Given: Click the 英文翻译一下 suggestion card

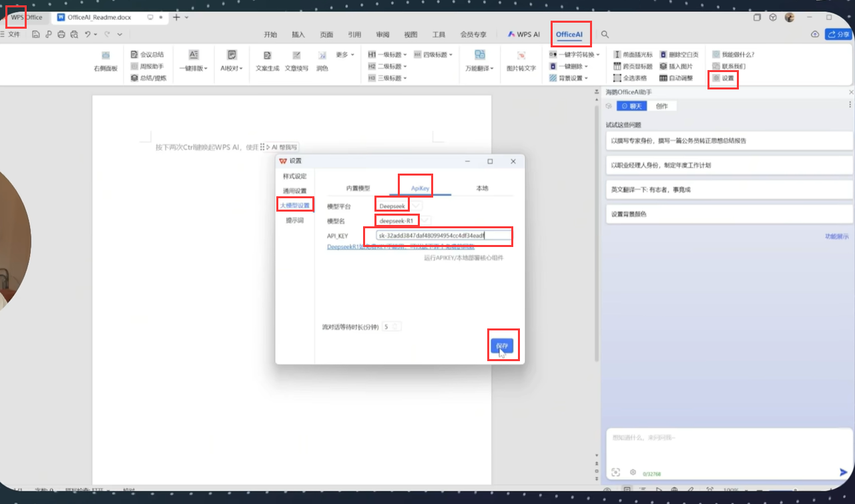Looking at the screenshot, I should pyautogui.click(x=729, y=190).
